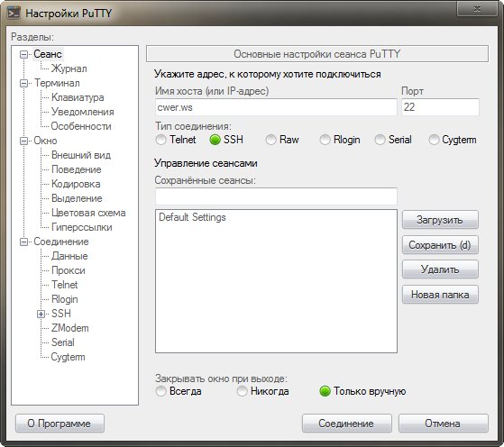This screenshot has width=504, height=447.
Task: Expand the SSH tree node
Action: coord(41,314)
